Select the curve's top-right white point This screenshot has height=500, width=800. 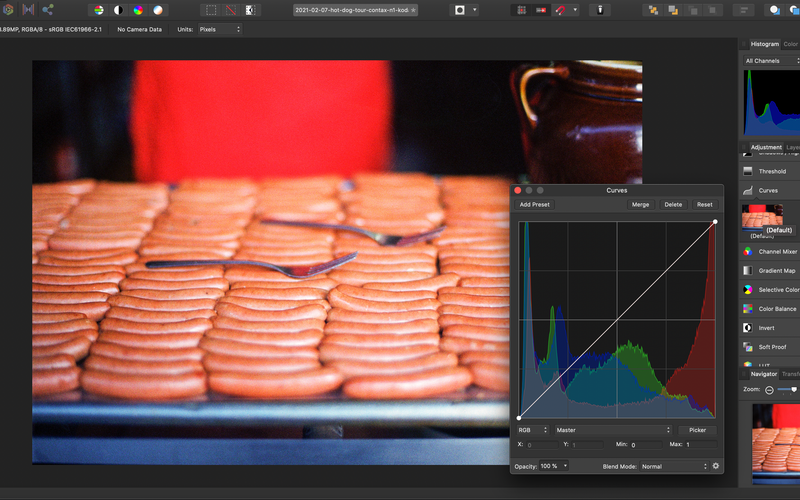pos(715,221)
